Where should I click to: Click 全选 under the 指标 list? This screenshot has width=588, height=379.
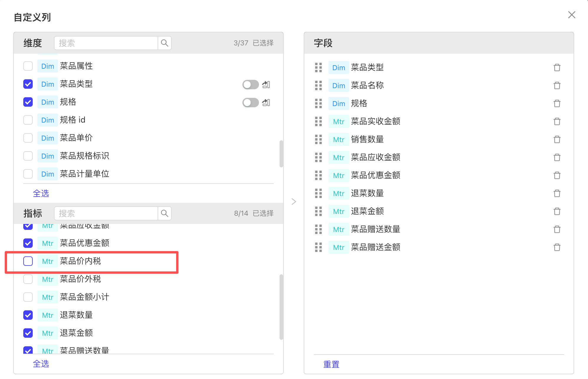(x=41, y=364)
